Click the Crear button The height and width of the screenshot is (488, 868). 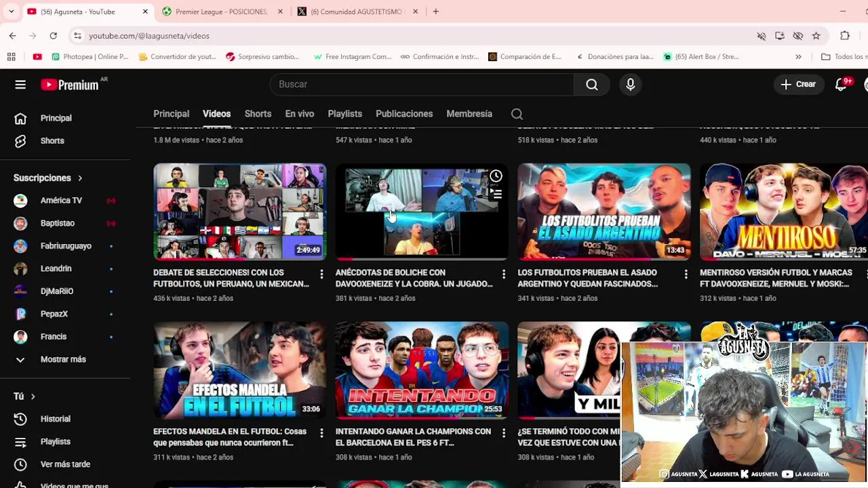coord(798,84)
